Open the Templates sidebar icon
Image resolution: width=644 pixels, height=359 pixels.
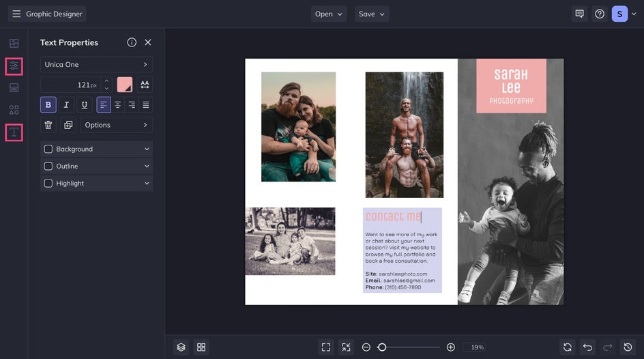click(x=14, y=87)
